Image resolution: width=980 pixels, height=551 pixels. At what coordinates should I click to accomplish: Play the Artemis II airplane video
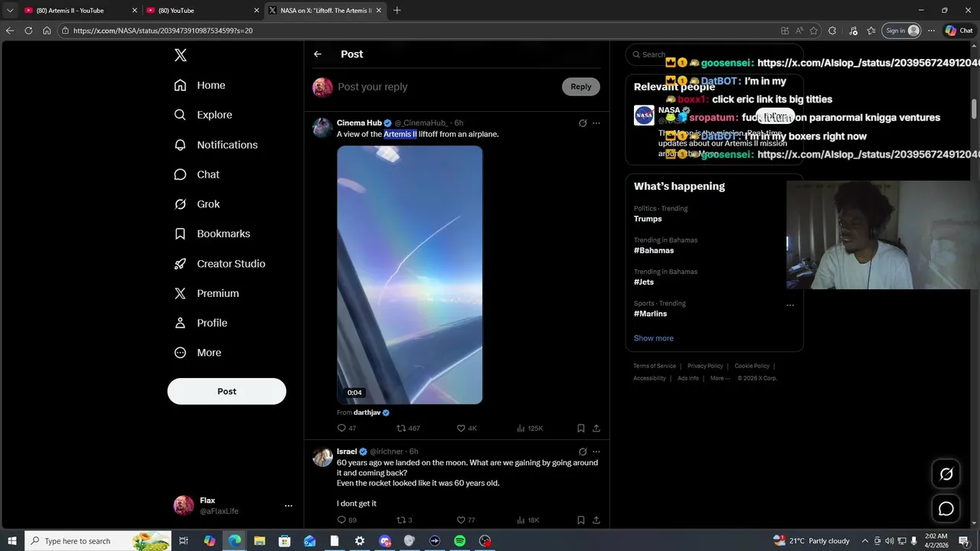(410, 275)
